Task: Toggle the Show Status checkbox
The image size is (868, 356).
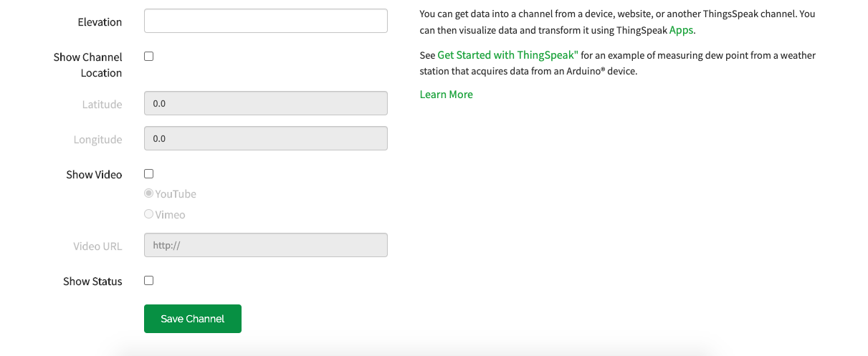Action: pyautogui.click(x=149, y=281)
